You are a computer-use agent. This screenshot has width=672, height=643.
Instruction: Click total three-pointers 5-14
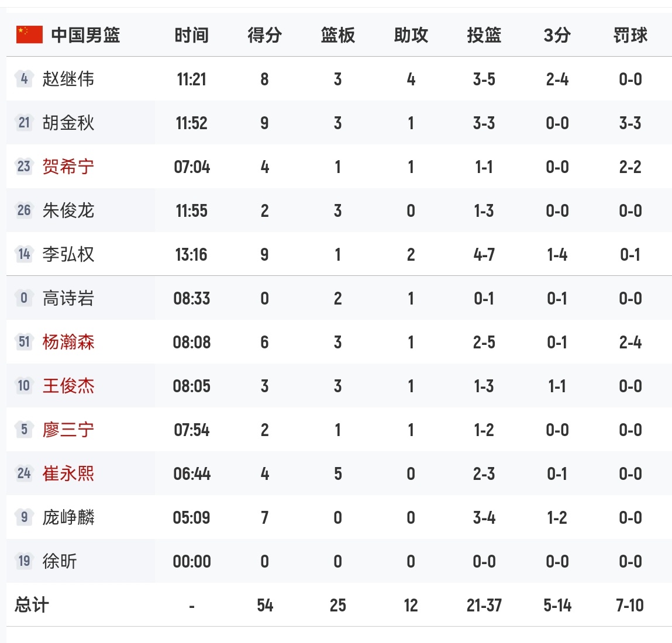[557, 606]
